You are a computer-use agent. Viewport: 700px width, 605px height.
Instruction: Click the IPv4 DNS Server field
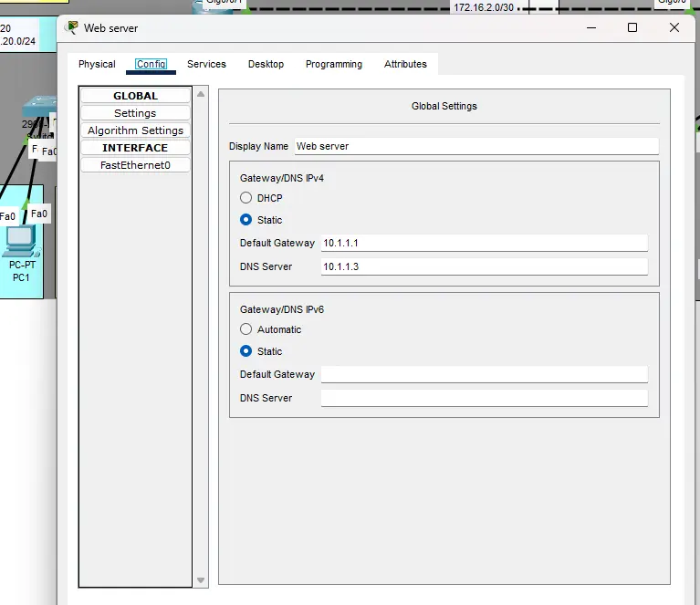(485, 266)
